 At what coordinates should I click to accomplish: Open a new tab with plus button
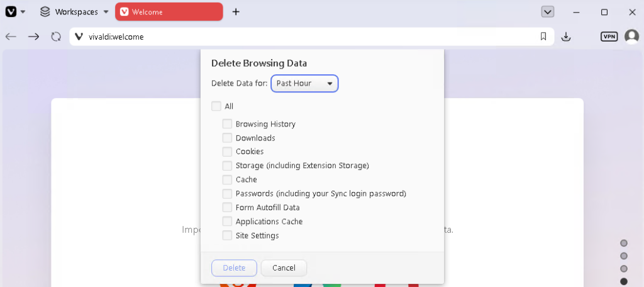(x=236, y=12)
